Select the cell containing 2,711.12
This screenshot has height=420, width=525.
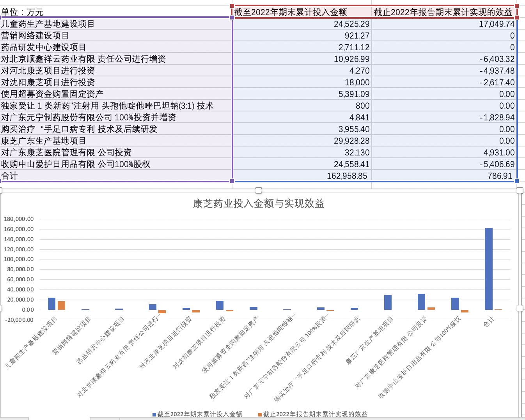(x=302, y=47)
